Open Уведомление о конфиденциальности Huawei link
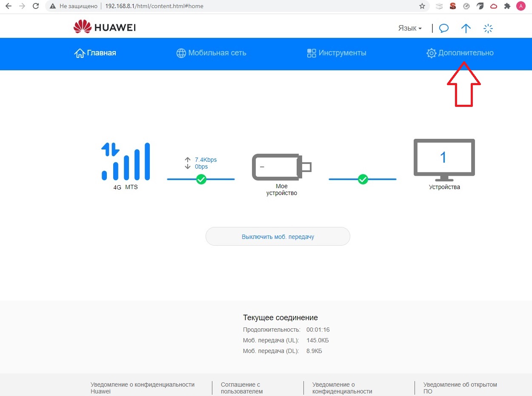The width and height of the screenshot is (532, 396). (143, 388)
